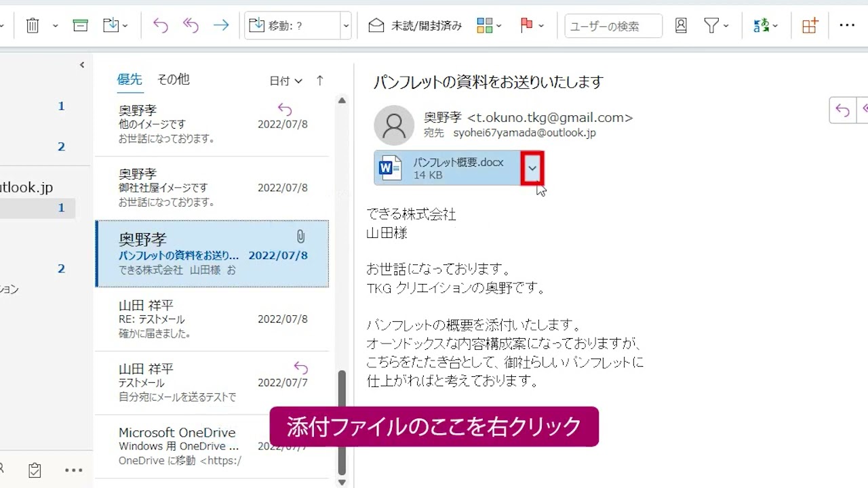This screenshot has height=488, width=868.
Task: Click the Categorize color squares icon
Action: pos(484,26)
